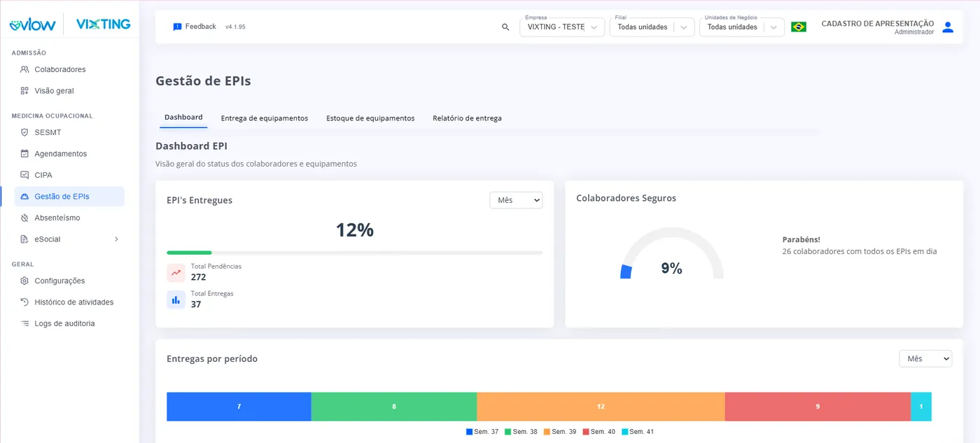Click the Gestão de EPIs helmet icon
980x443 pixels.
pyautogui.click(x=24, y=197)
